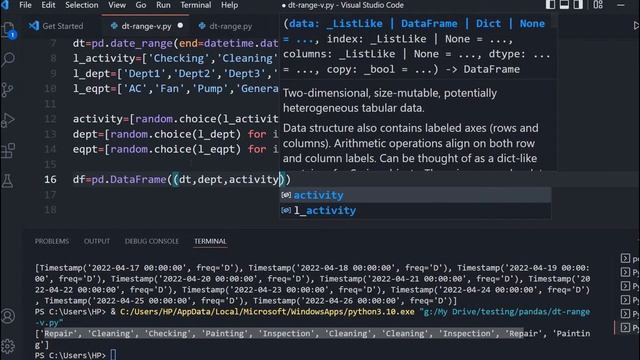Open the File menu
Viewport: 640px width, 360px height.
pyautogui.click(x=25, y=5)
